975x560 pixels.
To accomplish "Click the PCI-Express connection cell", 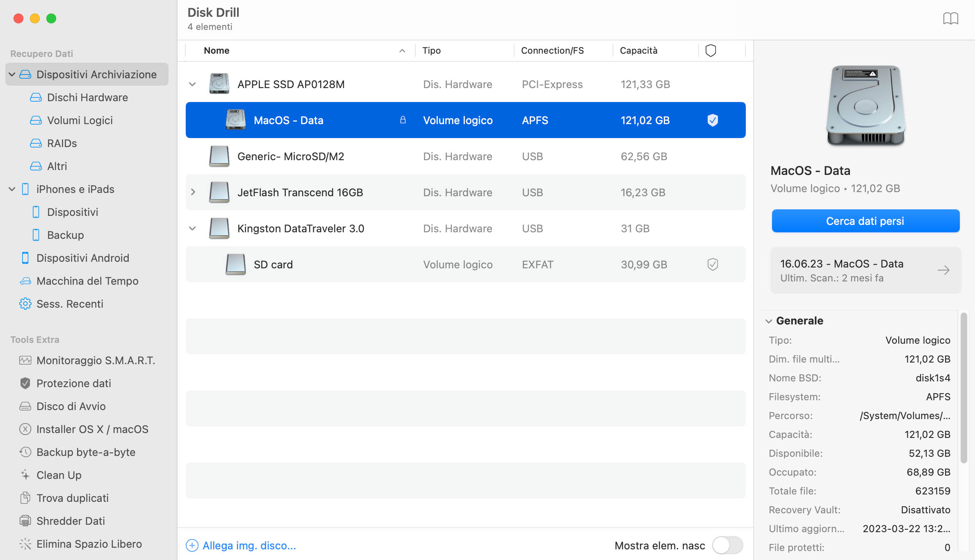I will (x=552, y=84).
